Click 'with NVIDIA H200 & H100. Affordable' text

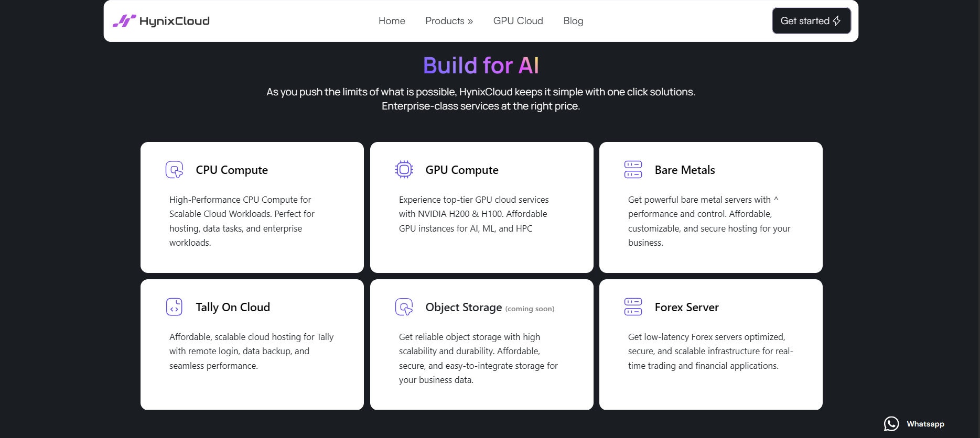point(473,214)
